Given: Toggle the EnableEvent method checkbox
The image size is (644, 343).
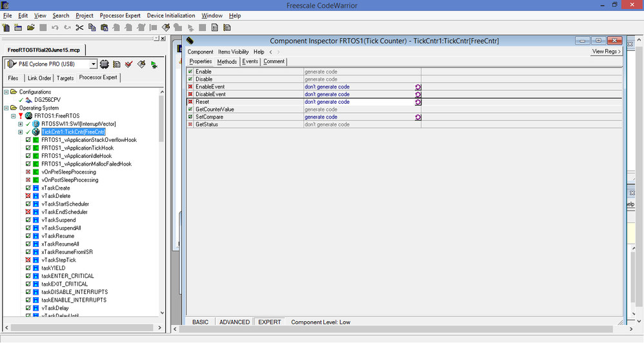Looking at the screenshot, I should coord(190,86).
